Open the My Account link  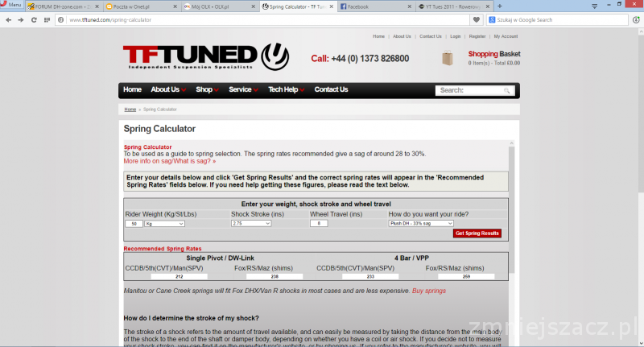point(506,36)
